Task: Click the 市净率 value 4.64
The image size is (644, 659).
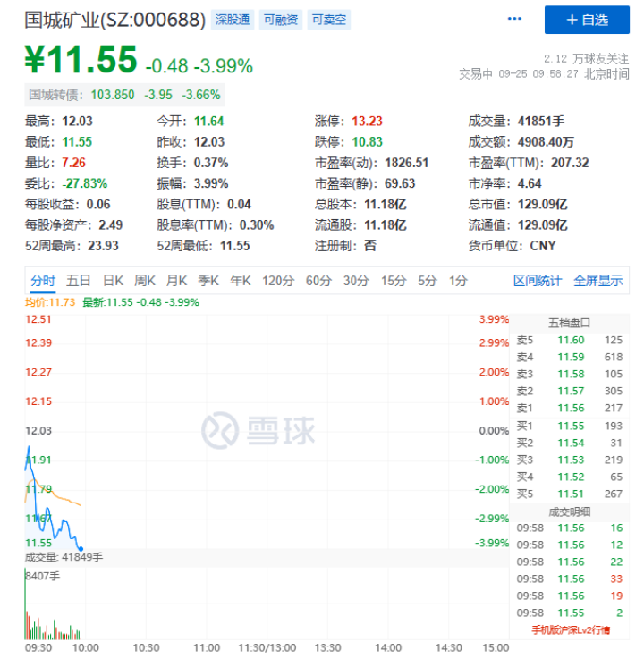Action: [x=530, y=183]
